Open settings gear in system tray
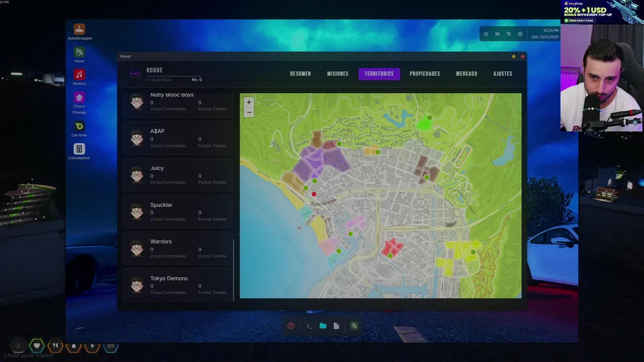Image resolution: width=644 pixels, height=362 pixels. pos(520,34)
